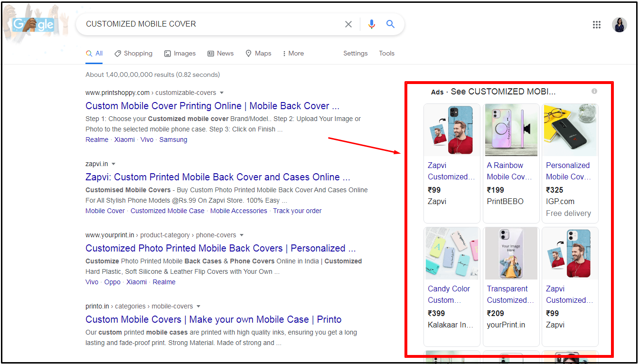
Task: Start voice search with the microphone icon
Action: [372, 24]
